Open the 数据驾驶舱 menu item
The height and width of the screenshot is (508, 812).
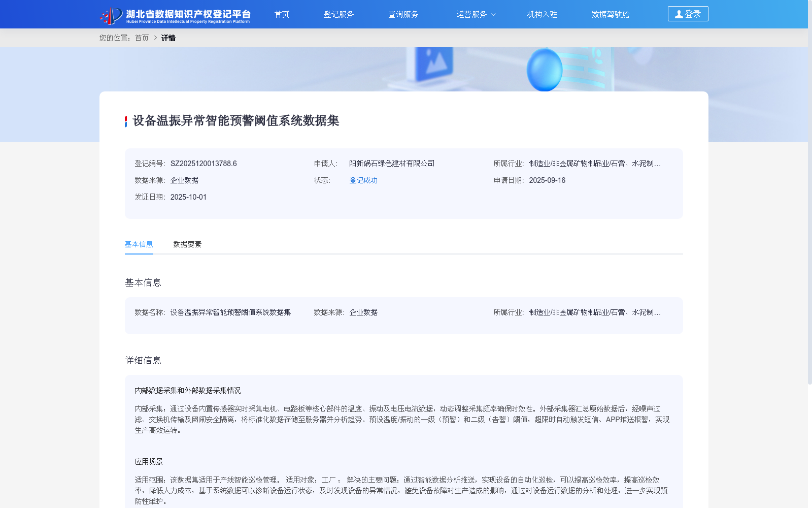click(x=610, y=14)
